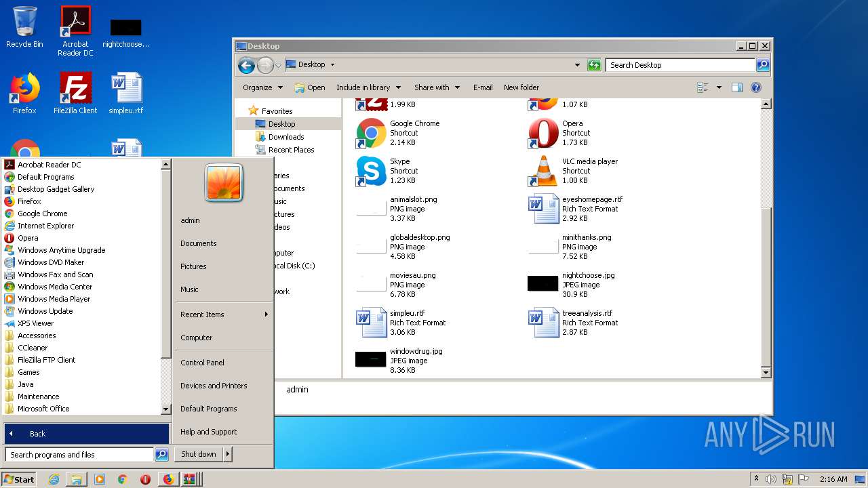
Task: Click Shut down button
Action: tap(199, 454)
